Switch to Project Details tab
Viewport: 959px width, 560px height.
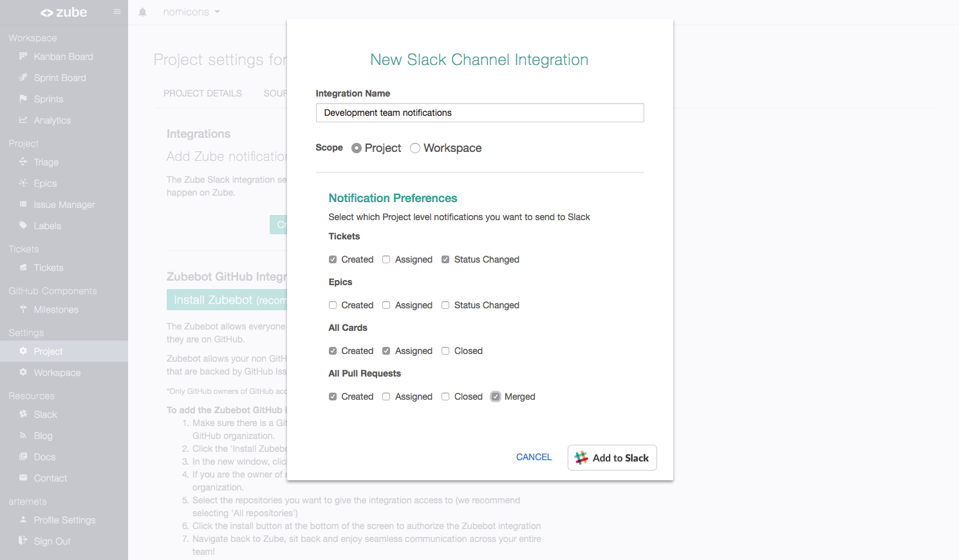point(203,93)
